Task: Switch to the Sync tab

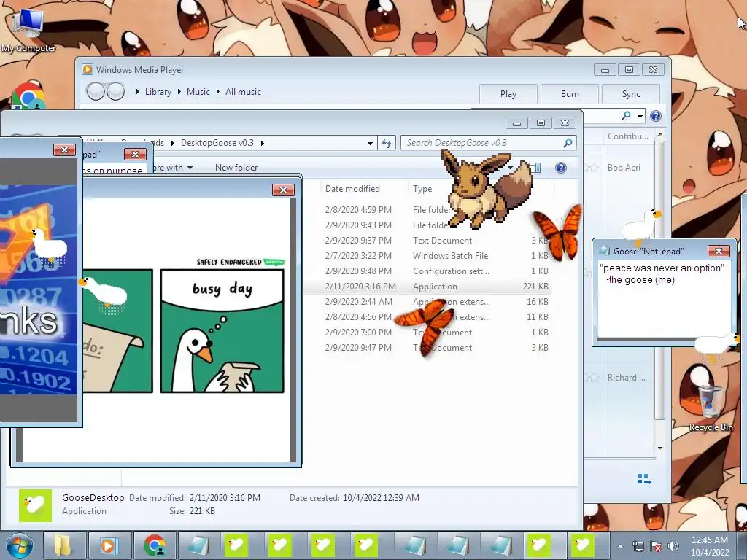Action: [x=631, y=94]
